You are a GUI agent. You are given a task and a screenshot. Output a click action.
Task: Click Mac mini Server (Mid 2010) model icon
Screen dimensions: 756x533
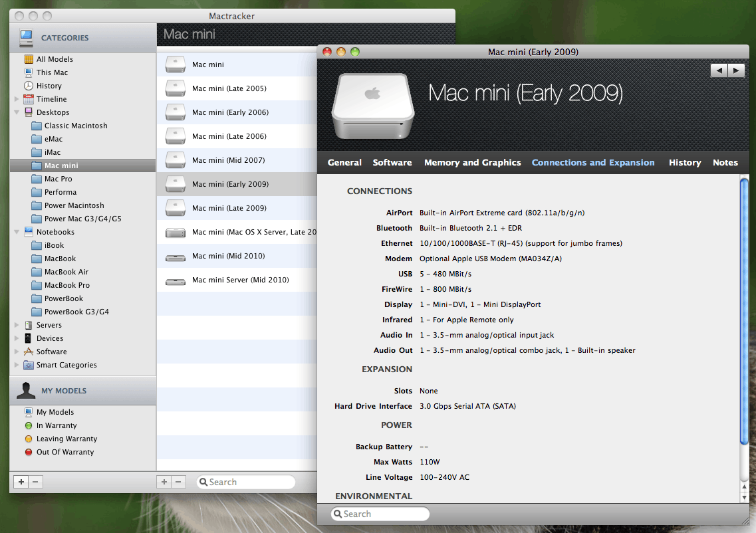click(176, 281)
